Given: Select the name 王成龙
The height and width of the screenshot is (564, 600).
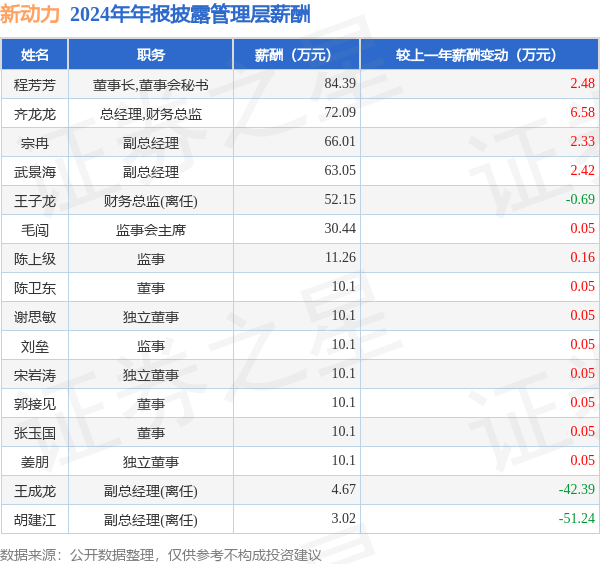Looking at the screenshot, I should click(x=35, y=491).
